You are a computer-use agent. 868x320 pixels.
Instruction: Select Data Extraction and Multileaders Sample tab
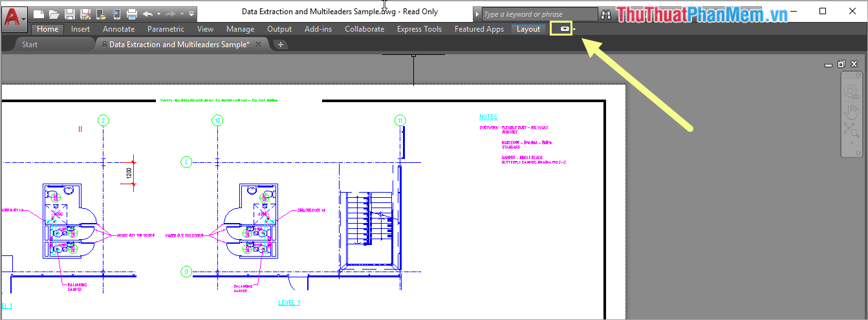180,45
